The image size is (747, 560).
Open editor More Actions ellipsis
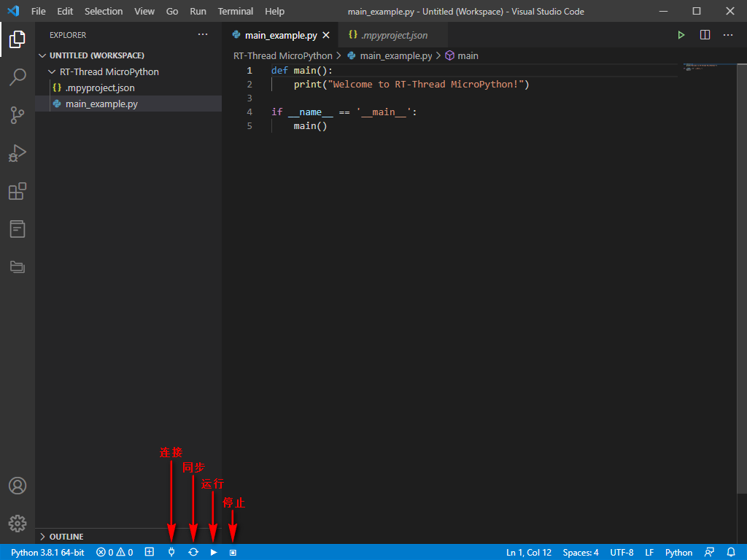[x=728, y=35]
